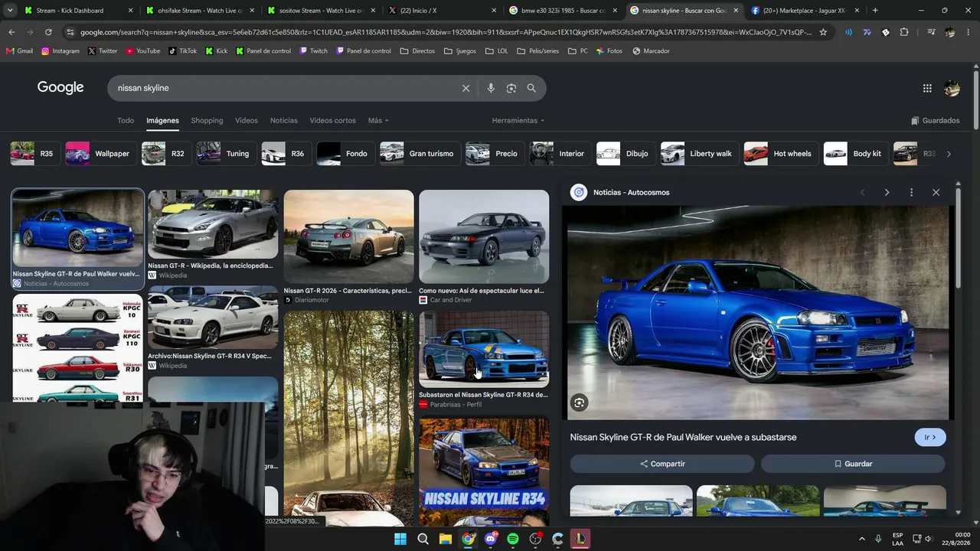The height and width of the screenshot is (551, 980).
Task: Open the Windows Start menu
Action: [400, 539]
